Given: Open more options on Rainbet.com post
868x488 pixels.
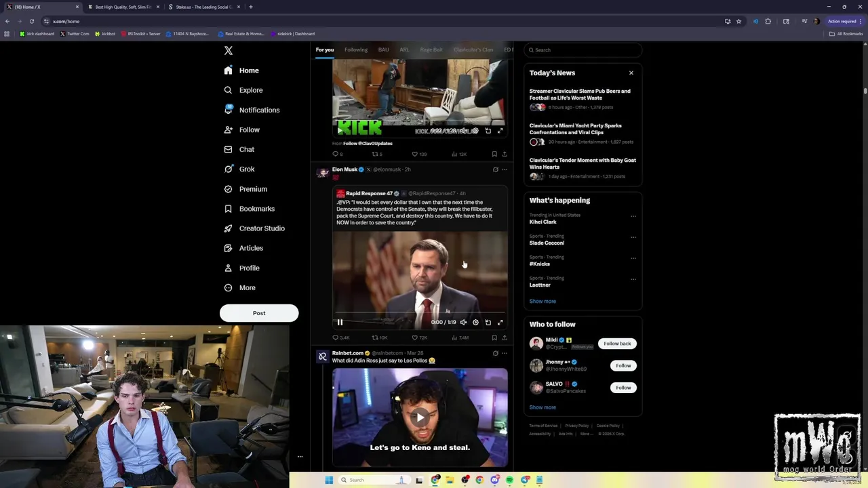Looking at the screenshot, I should [x=504, y=353].
